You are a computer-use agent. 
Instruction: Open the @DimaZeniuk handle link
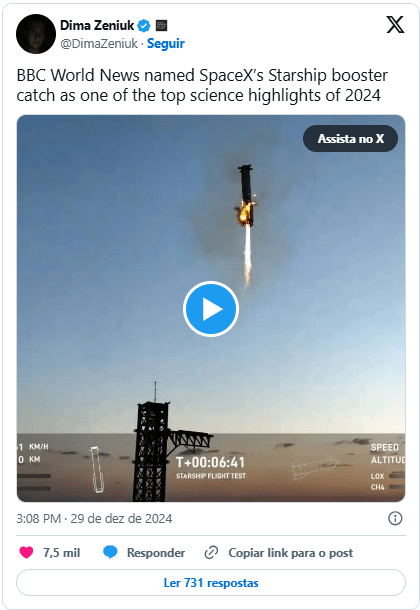(x=99, y=44)
